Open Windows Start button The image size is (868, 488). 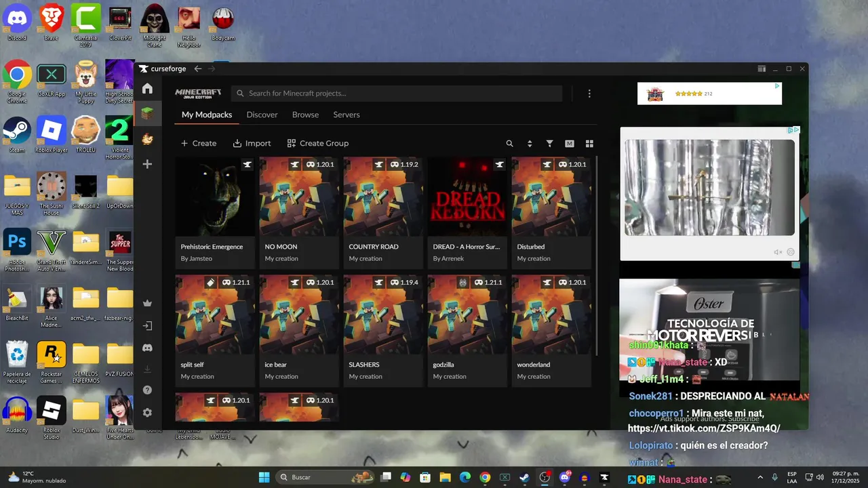[x=264, y=477]
